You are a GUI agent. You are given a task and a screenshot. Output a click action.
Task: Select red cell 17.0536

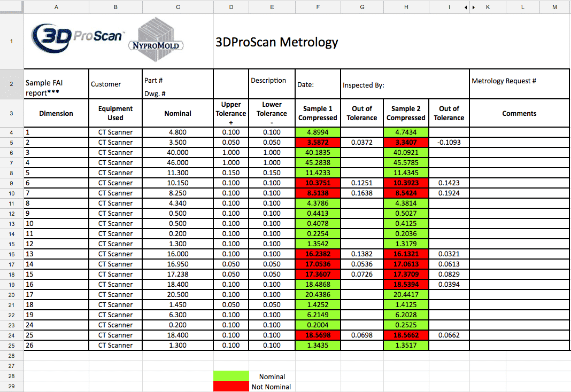[318, 264]
